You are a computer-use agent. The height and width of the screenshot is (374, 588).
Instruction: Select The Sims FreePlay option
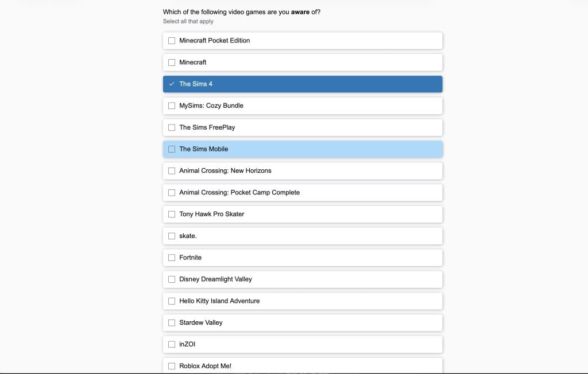[x=172, y=127]
